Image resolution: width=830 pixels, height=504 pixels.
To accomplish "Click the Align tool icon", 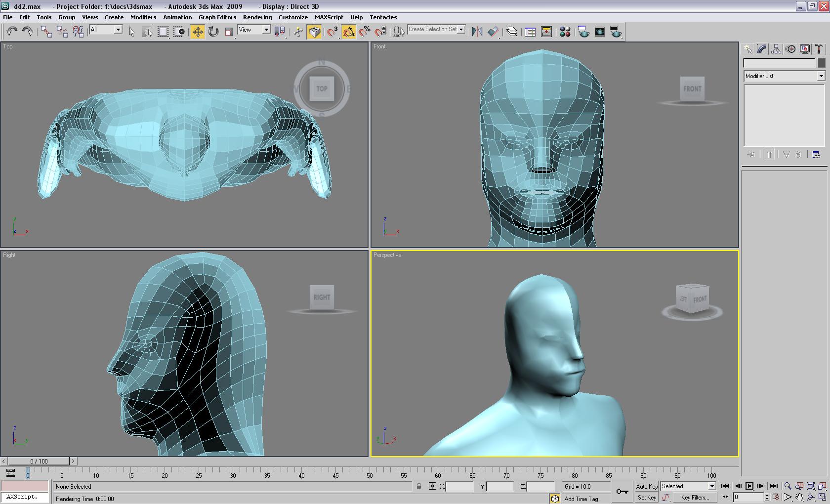I will [493, 32].
